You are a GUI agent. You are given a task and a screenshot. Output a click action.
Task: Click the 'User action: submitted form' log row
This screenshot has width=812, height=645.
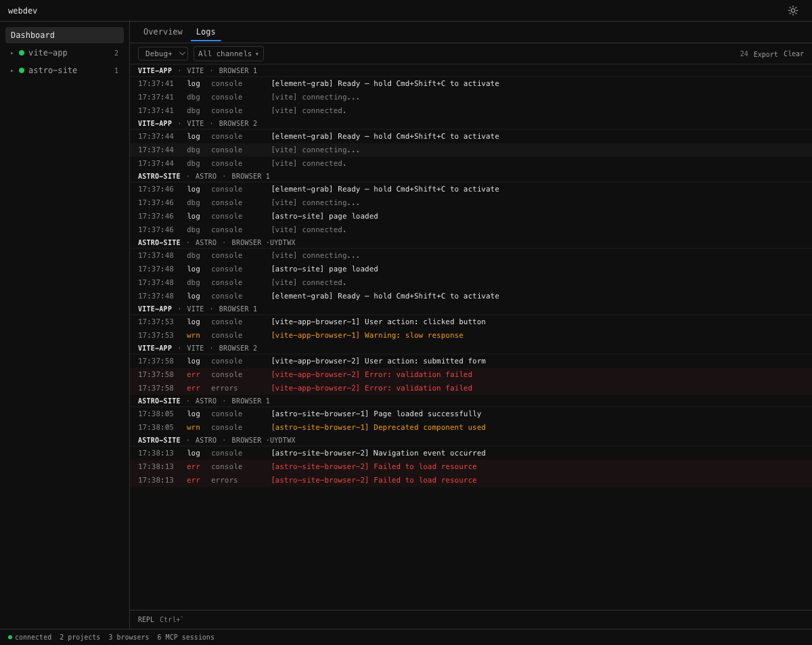click(x=471, y=361)
